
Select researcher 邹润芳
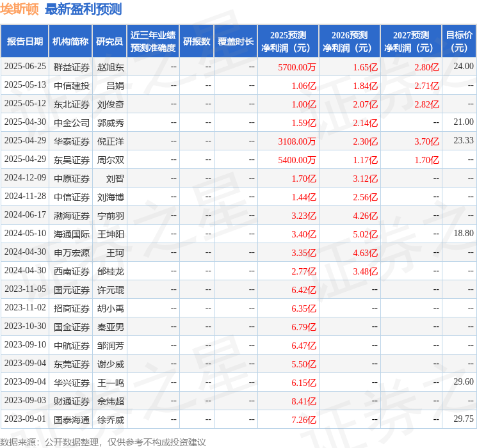tap(110, 346)
